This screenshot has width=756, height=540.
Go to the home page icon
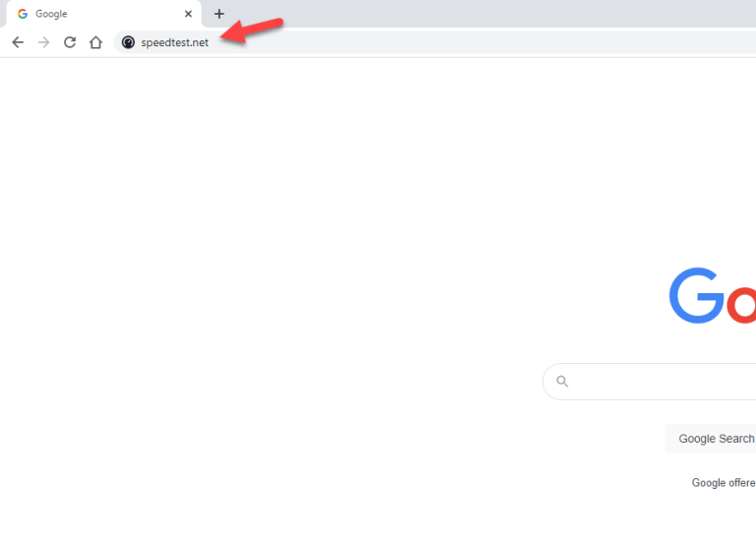pyautogui.click(x=95, y=42)
